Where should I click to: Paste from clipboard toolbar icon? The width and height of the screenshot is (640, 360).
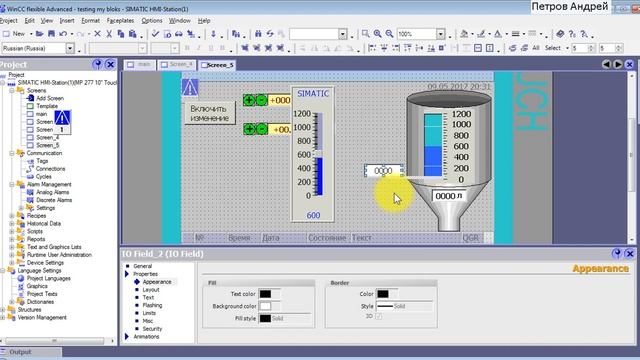point(132,34)
